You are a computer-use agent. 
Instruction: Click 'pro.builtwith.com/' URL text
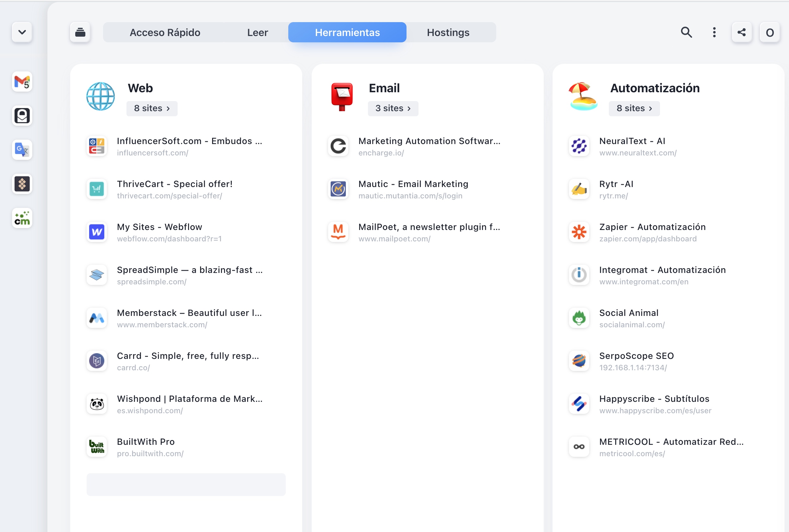pos(150,454)
